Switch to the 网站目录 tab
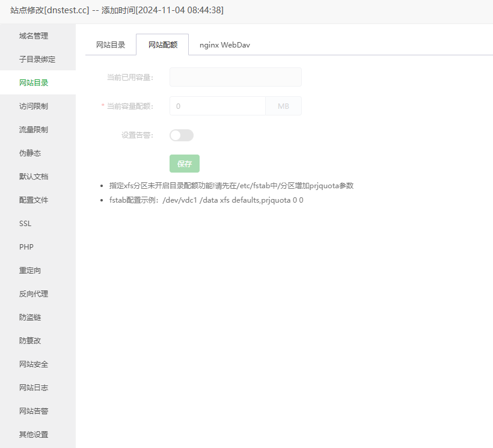 point(111,44)
